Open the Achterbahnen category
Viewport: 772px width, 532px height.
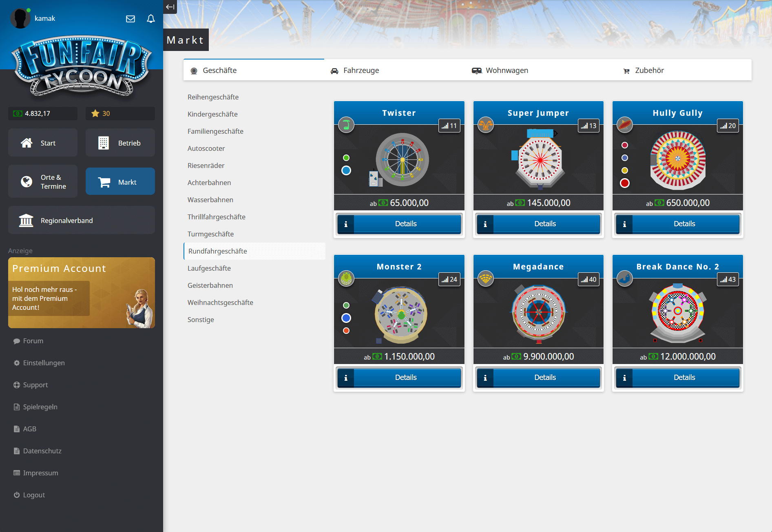[x=209, y=183]
